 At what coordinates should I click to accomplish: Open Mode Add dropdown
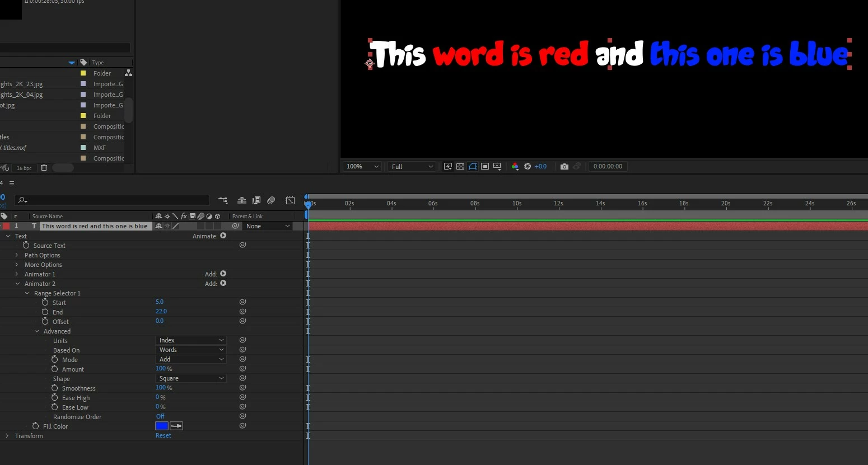pyautogui.click(x=190, y=359)
